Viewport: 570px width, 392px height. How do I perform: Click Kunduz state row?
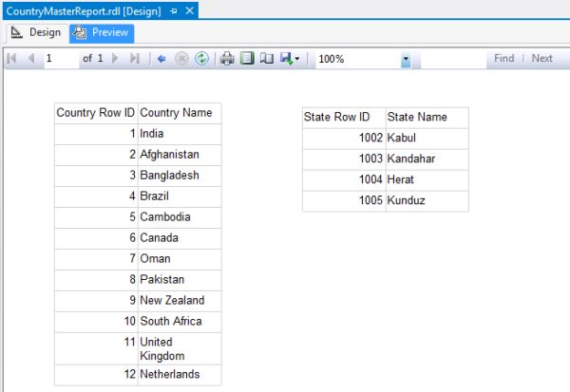pyautogui.click(x=386, y=201)
